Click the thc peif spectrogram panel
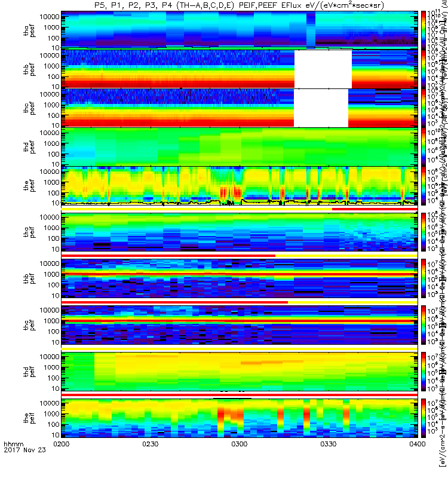 pos(240,325)
